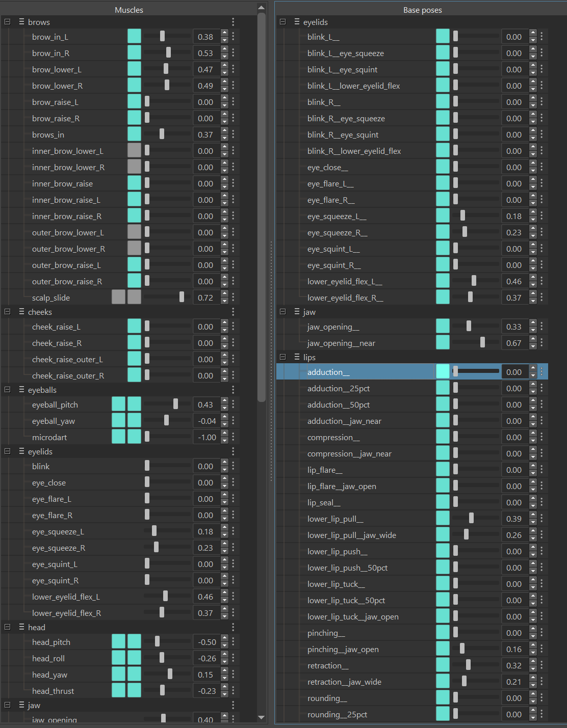Open the brows group three-dot menu
This screenshot has width=567, height=728.
[233, 22]
